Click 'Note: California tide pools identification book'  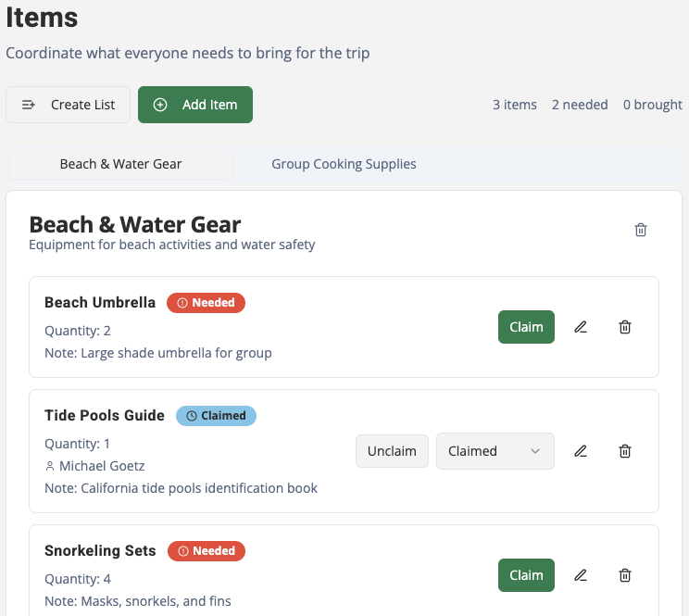(181, 488)
